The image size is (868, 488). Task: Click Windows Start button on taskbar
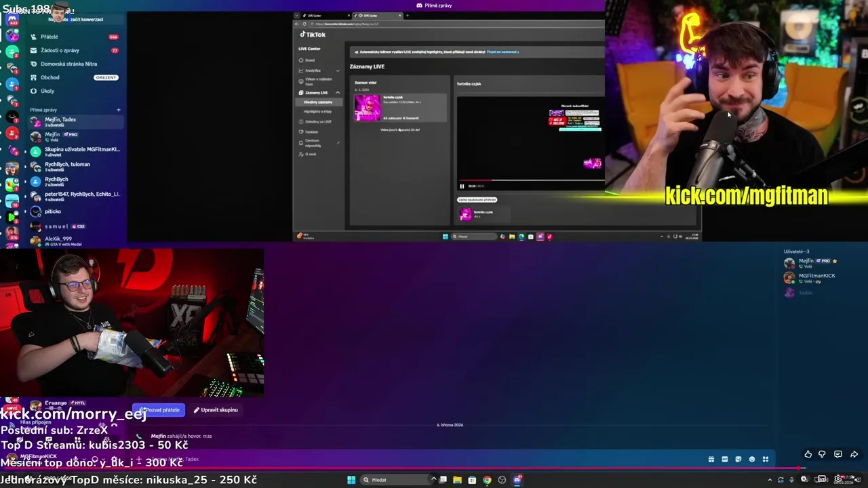(351, 480)
